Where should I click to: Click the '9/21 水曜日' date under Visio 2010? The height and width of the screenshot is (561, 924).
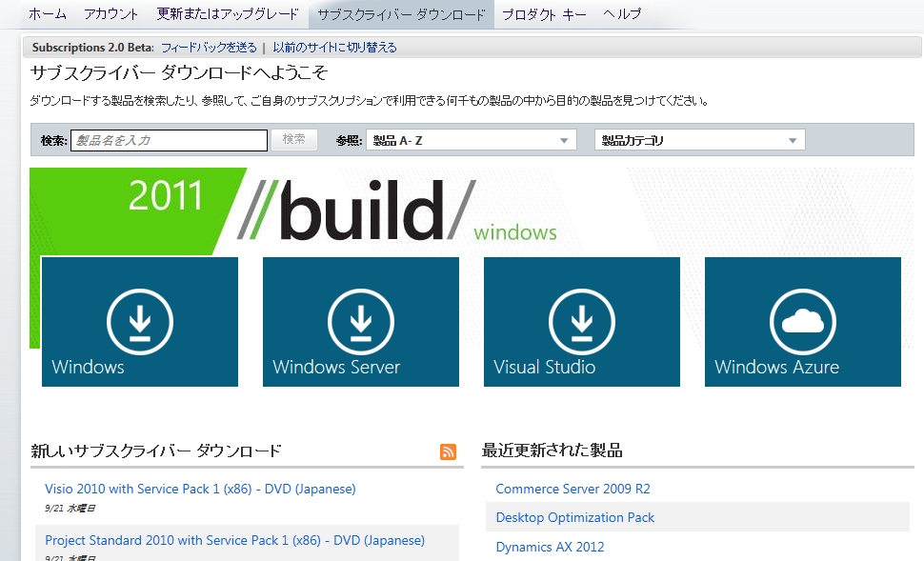coord(70,508)
